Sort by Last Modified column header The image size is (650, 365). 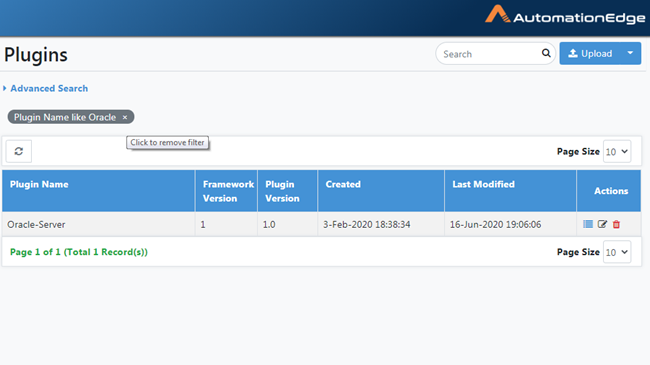tap(510, 191)
